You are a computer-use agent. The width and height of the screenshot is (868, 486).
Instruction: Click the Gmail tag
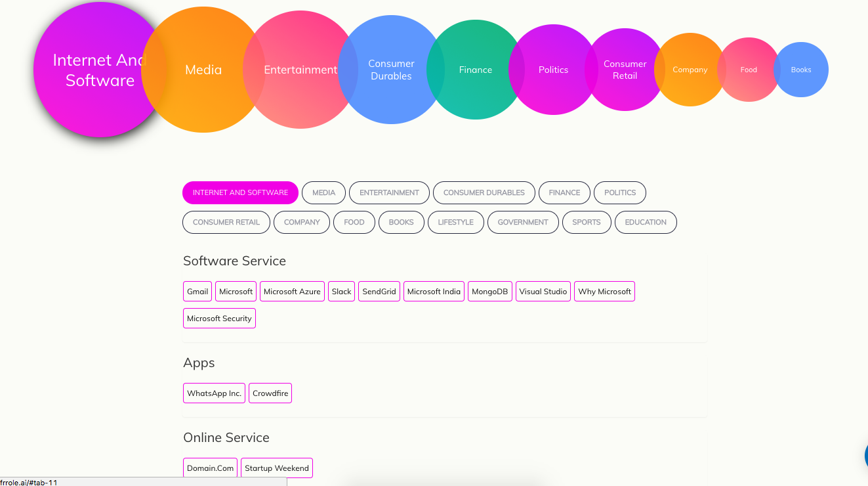click(197, 292)
